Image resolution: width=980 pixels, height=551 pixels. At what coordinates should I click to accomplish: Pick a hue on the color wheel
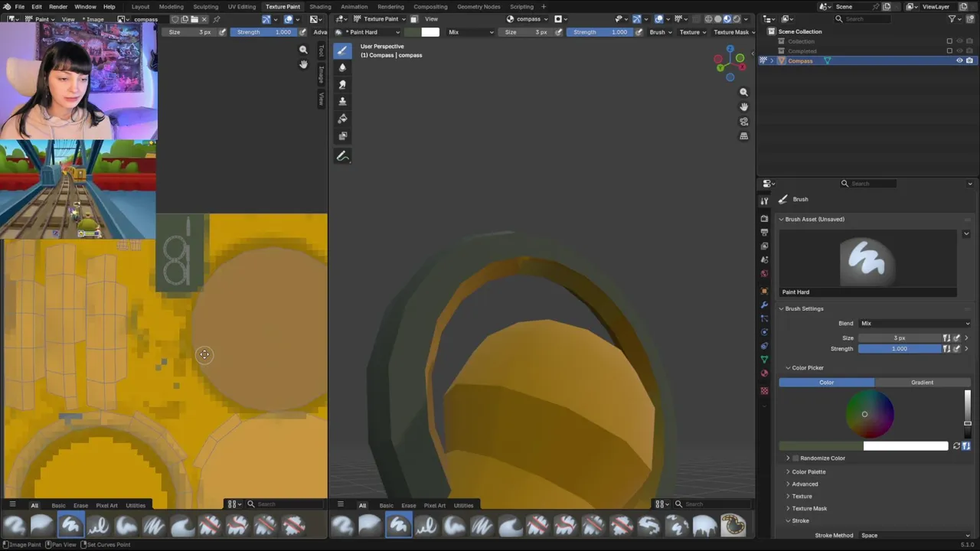[x=870, y=414]
